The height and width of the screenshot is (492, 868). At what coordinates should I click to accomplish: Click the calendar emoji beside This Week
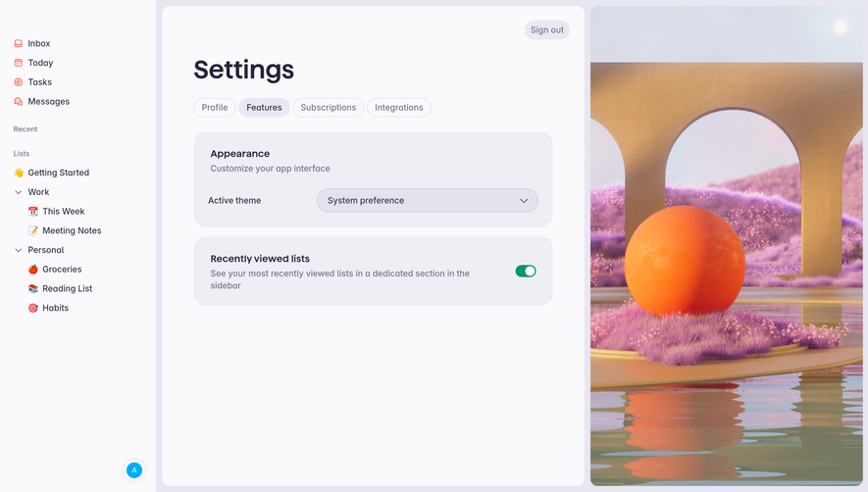coord(33,212)
